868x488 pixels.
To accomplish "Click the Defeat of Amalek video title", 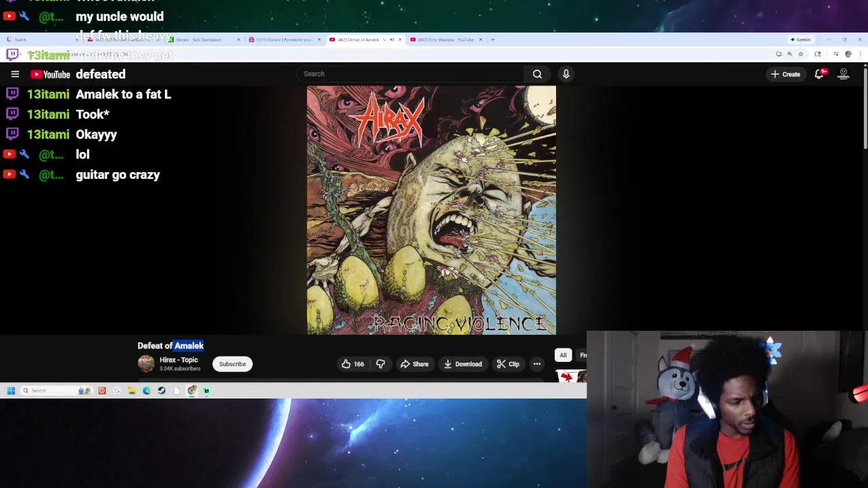I will (x=170, y=346).
